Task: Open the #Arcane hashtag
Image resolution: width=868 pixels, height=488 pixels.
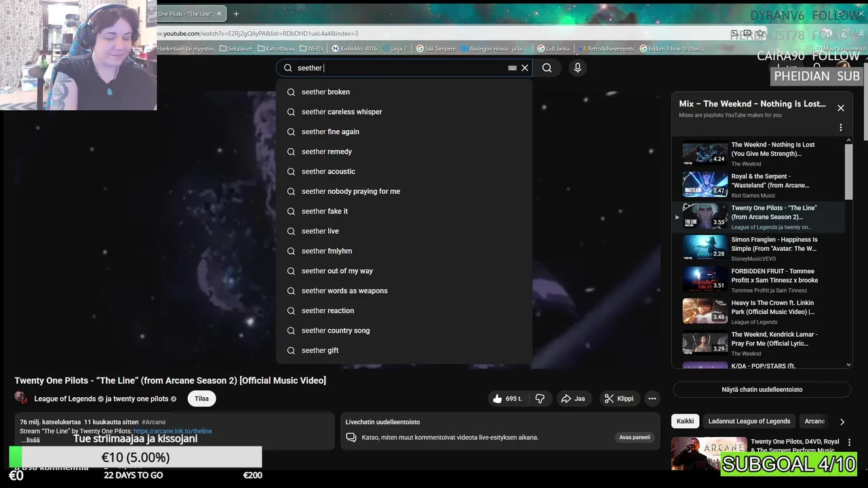Action: click(154, 422)
